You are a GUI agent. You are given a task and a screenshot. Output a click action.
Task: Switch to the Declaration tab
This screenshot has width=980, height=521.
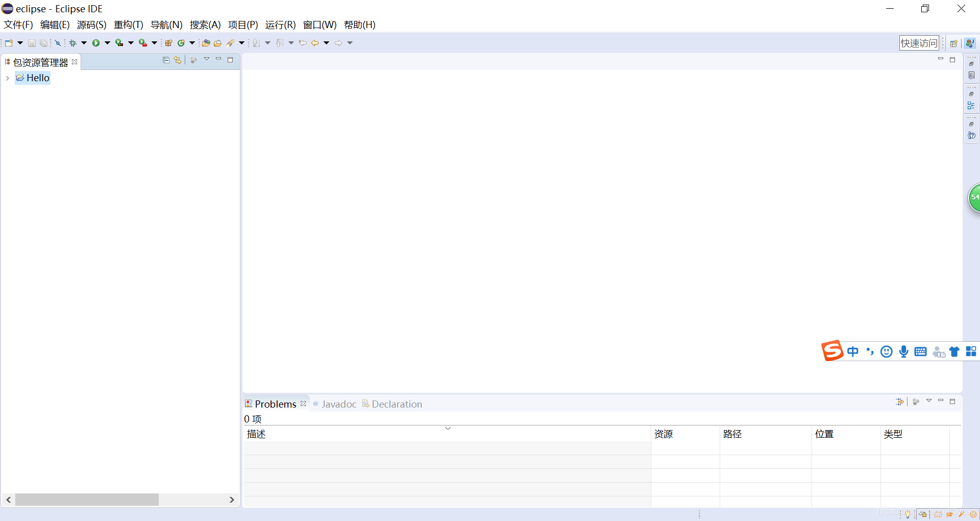tap(393, 404)
